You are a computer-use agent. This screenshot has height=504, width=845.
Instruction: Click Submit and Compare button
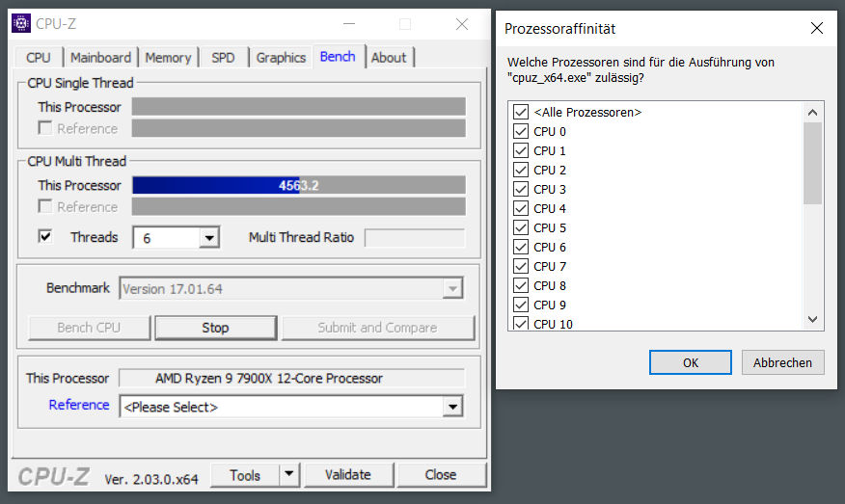click(378, 328)
